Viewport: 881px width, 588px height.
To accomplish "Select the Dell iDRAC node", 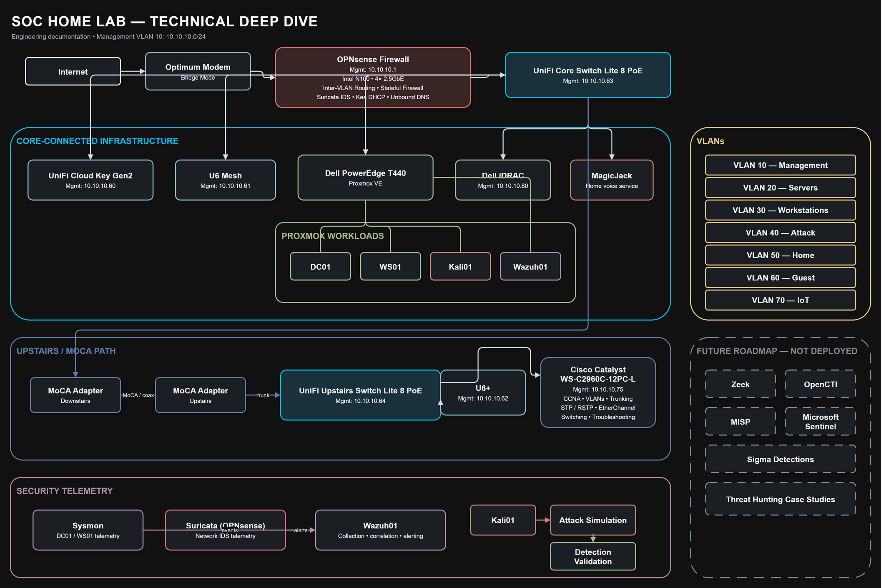I will click(503, 180).
